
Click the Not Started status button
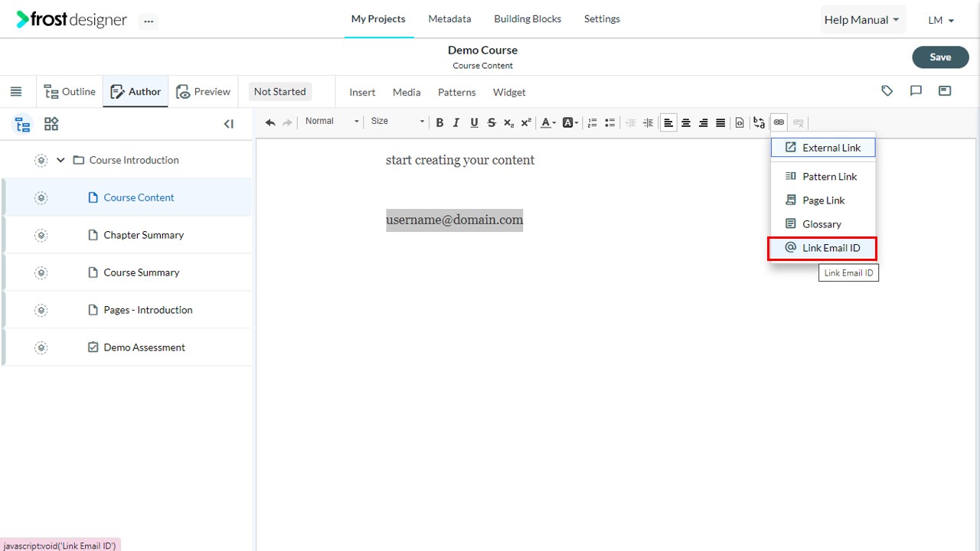(279, 92)
